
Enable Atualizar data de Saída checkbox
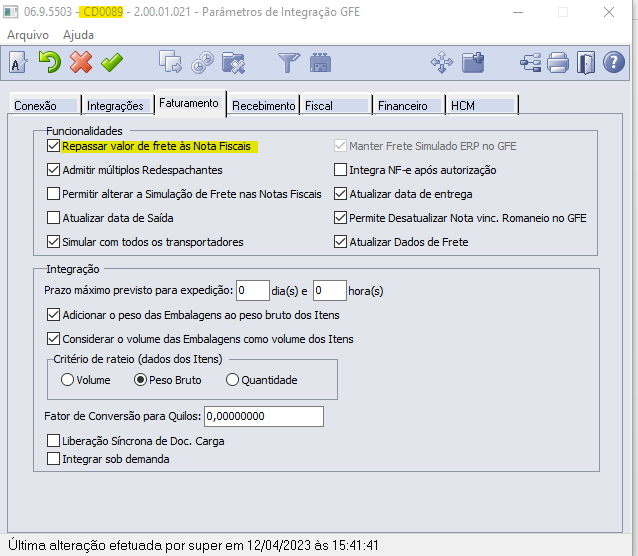click(53, 218)
